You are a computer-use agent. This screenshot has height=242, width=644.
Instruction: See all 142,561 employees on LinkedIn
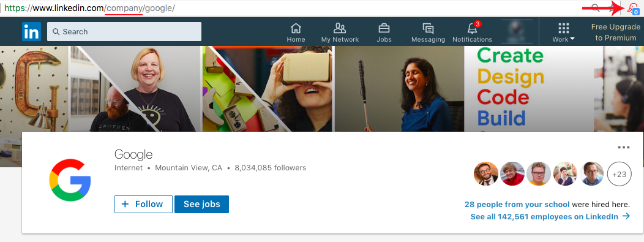tap(550, 216)
